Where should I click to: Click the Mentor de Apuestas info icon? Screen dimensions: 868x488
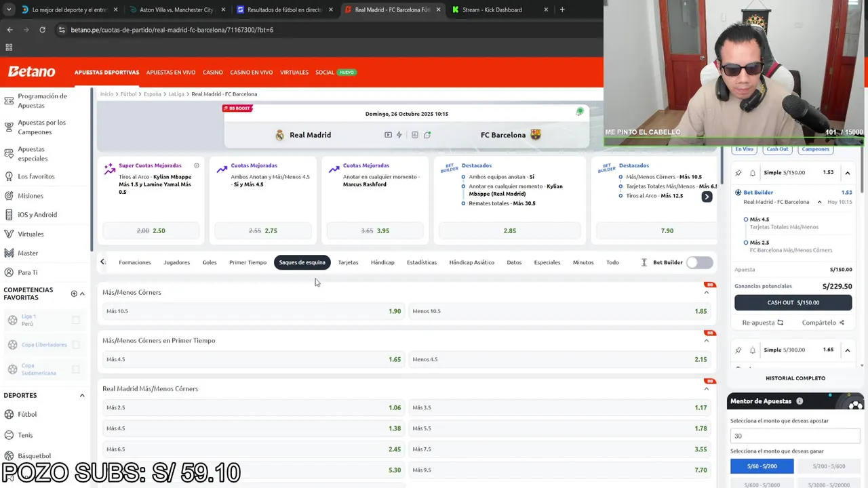[x=800, y=401]
